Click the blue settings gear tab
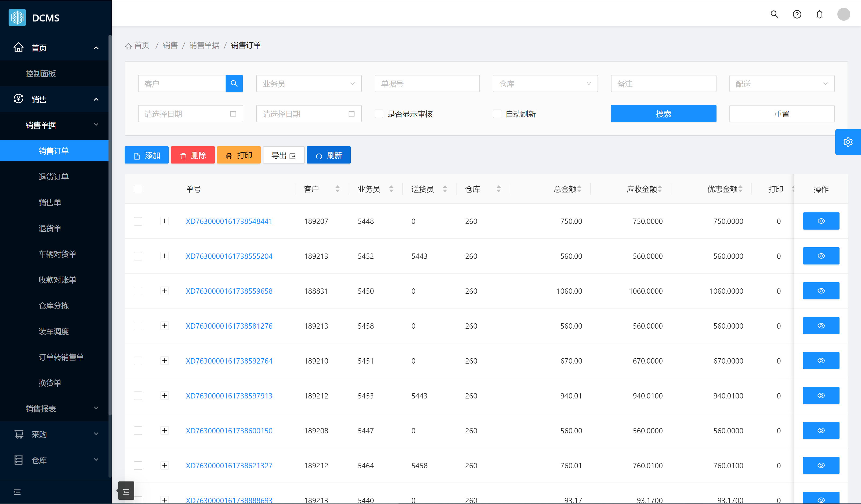 click(x=848, y=142)
